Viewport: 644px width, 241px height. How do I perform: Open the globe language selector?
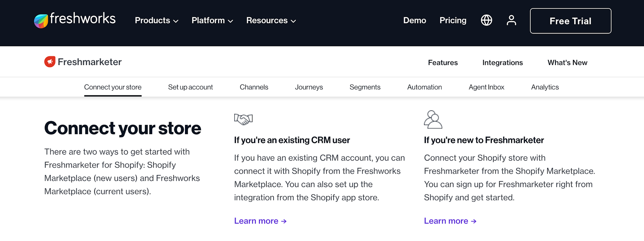[x=486, y=20]
